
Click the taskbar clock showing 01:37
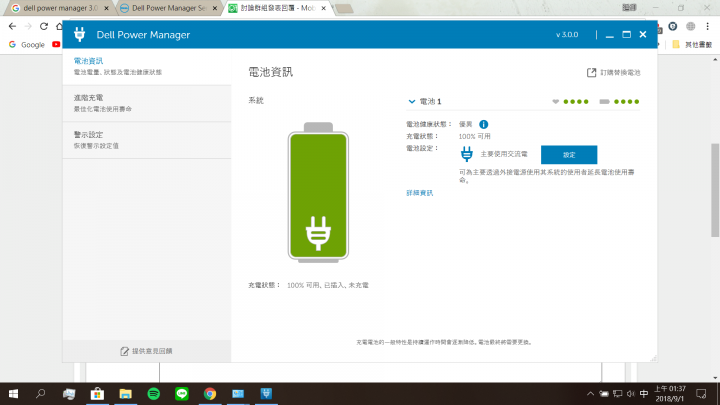click(669, 394)
